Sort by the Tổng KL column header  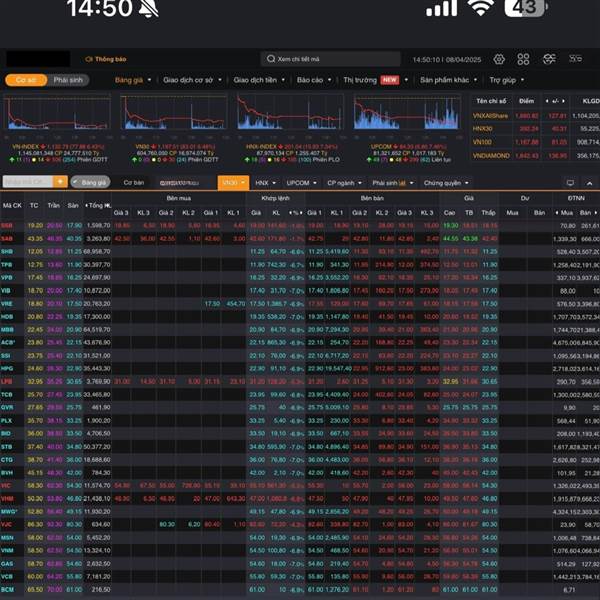[98, 205]
